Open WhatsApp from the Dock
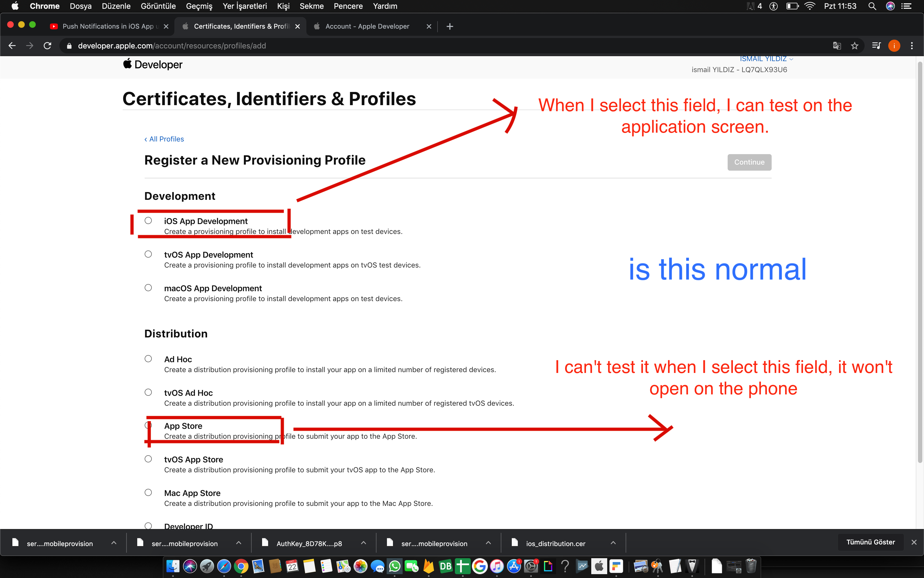This screenshot has width=924, height=578. point(394,566)
